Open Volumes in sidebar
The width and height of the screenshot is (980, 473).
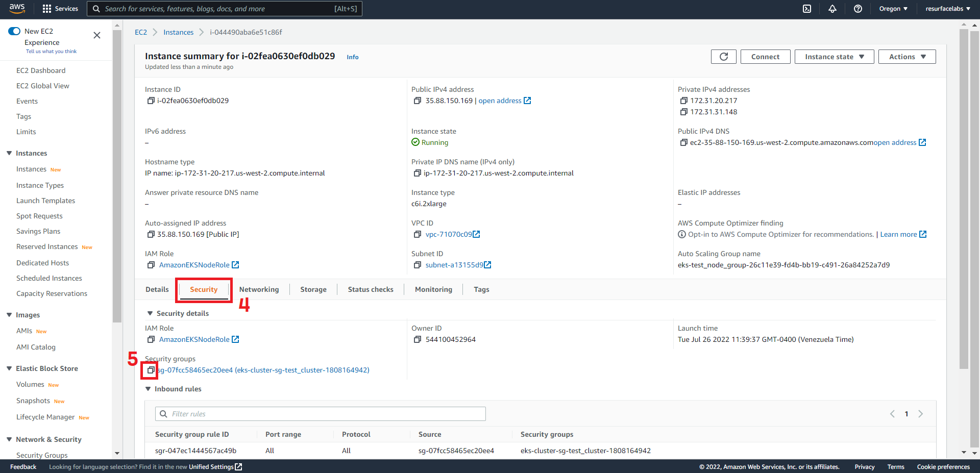pyautogui.click(x=30, y=384)
